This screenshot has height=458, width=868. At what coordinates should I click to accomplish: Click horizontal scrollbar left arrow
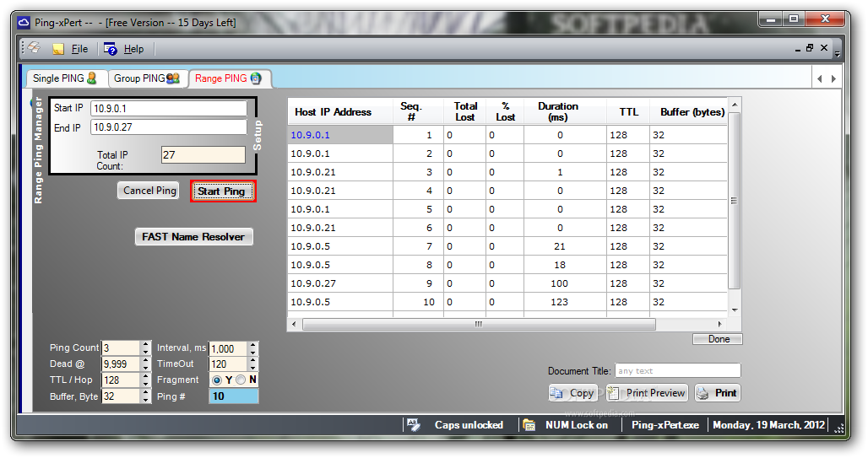[x=293, y=324]
